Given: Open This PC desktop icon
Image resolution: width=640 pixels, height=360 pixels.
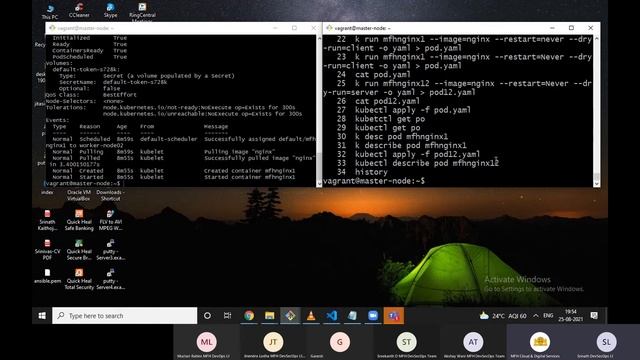Looking at the screenshot, I should point(50,11).
